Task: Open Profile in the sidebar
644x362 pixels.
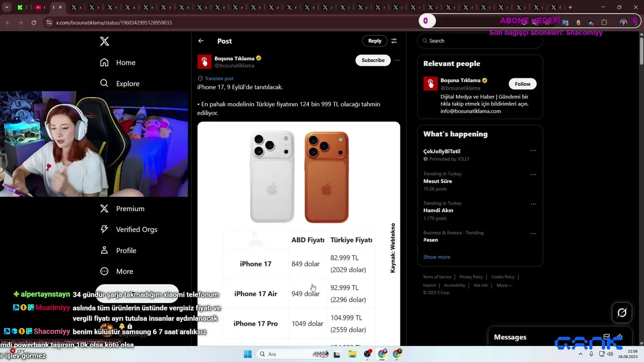Action: coord(118,250)
